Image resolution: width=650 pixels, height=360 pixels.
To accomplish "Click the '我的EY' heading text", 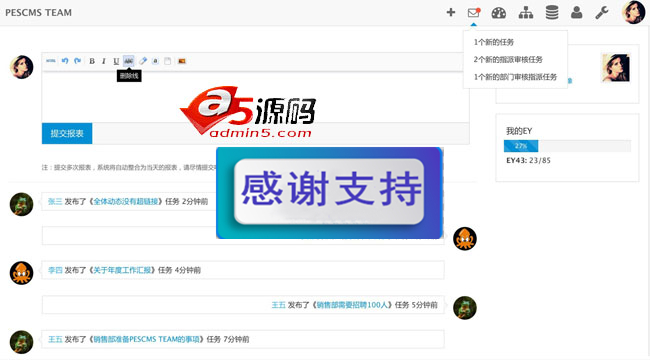I will click(x=519, y=131).
